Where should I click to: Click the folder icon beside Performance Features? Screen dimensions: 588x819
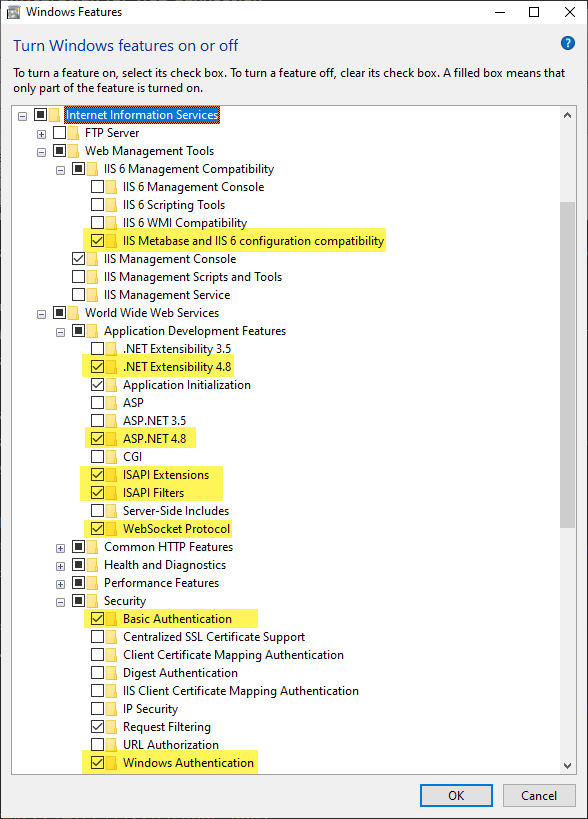tap(92, 583)
